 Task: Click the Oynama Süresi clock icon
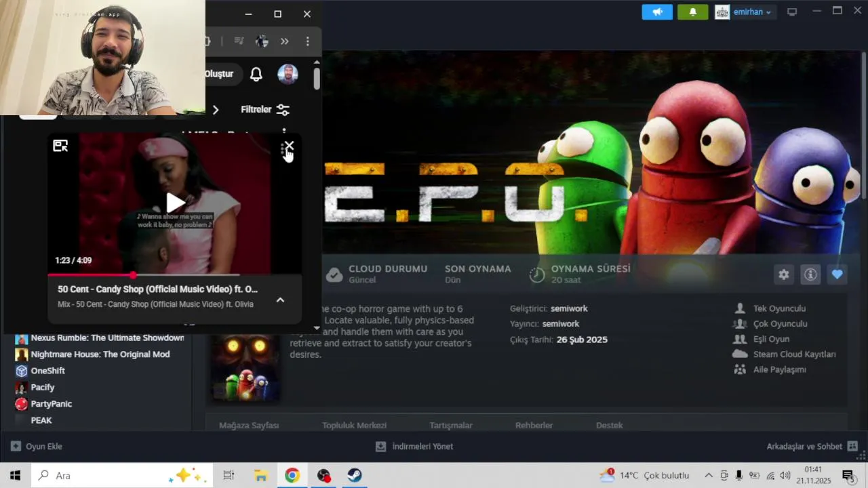(x=537, y=274)
